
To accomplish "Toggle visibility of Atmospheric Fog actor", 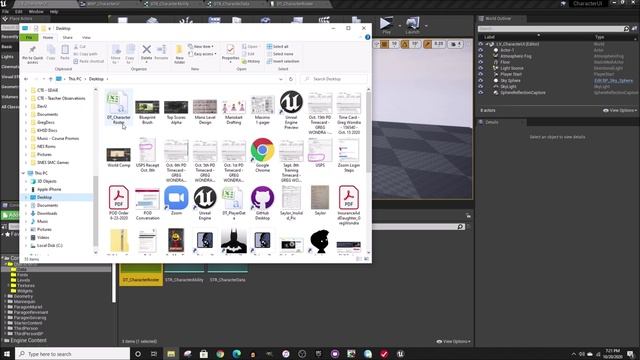I will click(x=481, y=56).
